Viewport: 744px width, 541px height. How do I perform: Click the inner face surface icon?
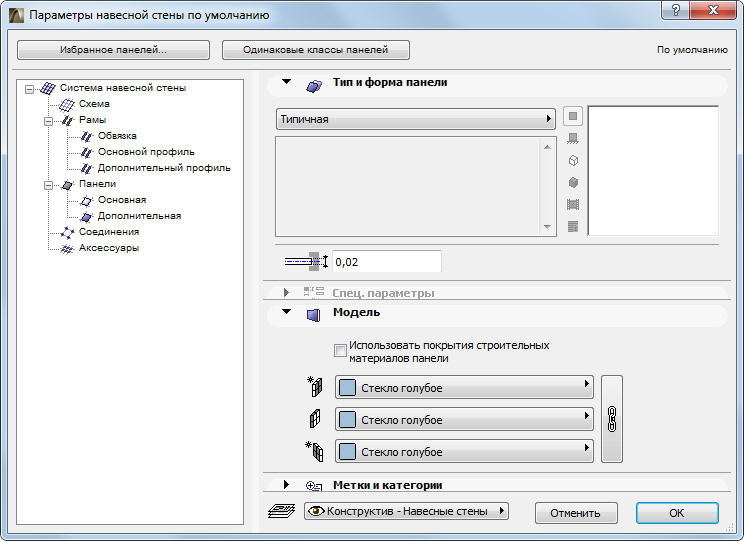(x=315, y=451)
